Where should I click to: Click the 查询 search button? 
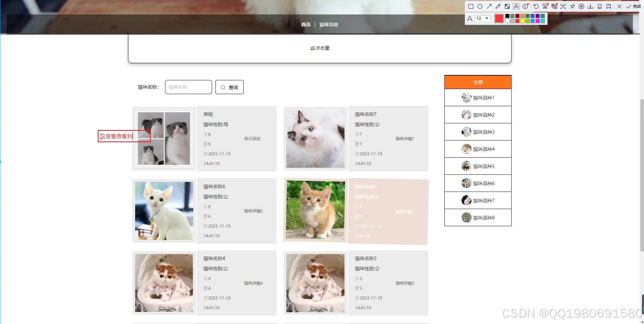tap(229, 87)
